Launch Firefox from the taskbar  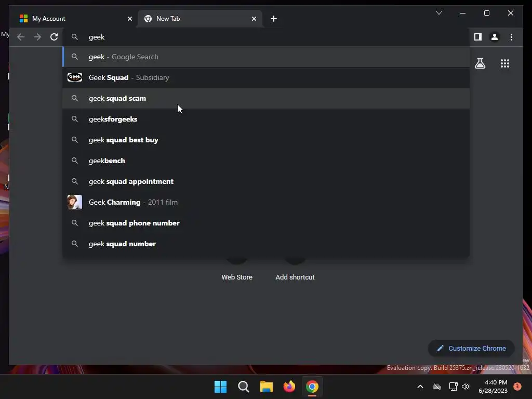click(x=289, y=387)
